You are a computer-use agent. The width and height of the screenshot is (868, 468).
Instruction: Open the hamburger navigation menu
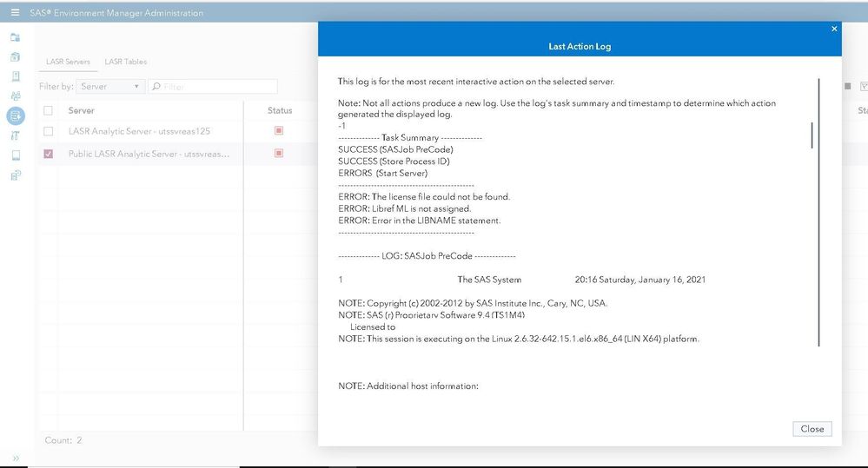point(15,12)
